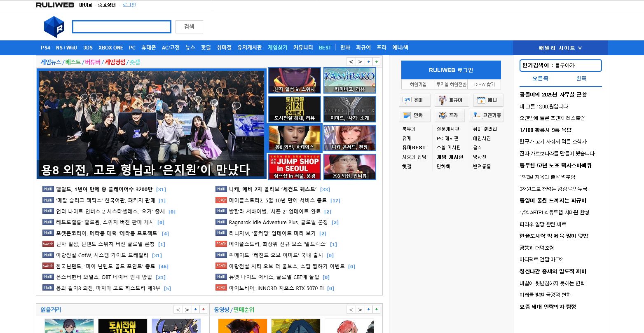This screenshot has height=333, width=644.
Task: Show previous items in the 게임뉴스 panel
Action: tap(351, 62)
